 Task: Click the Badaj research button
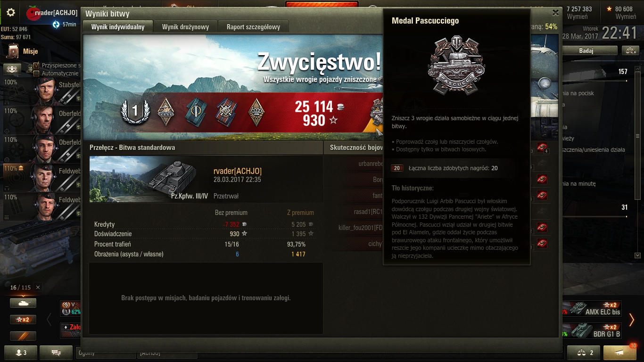tap(586, 50)
